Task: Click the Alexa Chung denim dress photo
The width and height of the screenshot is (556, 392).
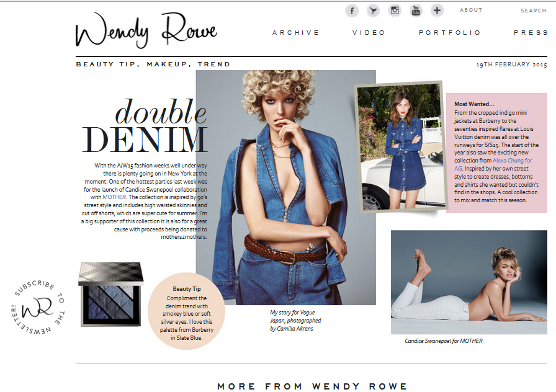Action: pos(401,147)
